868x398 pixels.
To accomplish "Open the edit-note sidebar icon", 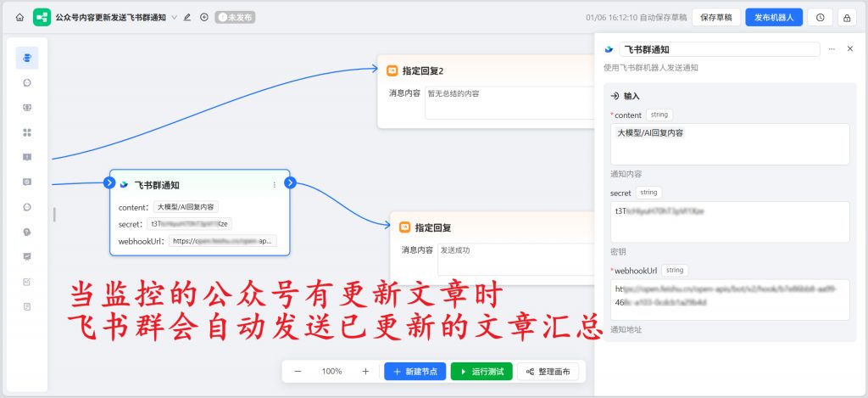I will 27,282.
